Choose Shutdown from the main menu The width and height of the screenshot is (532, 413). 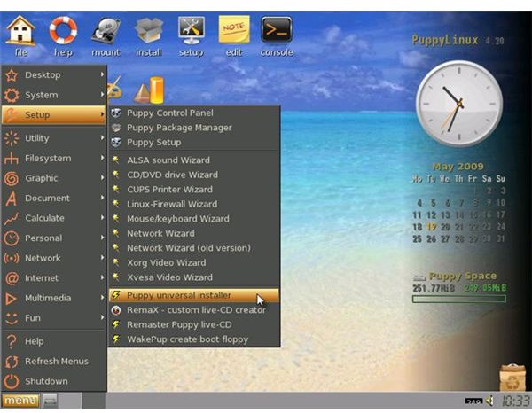pos(54,381)
